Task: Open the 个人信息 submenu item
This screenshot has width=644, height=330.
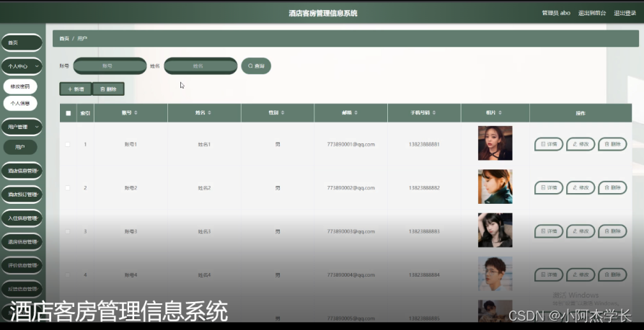Action: click(x=20, y=104)
